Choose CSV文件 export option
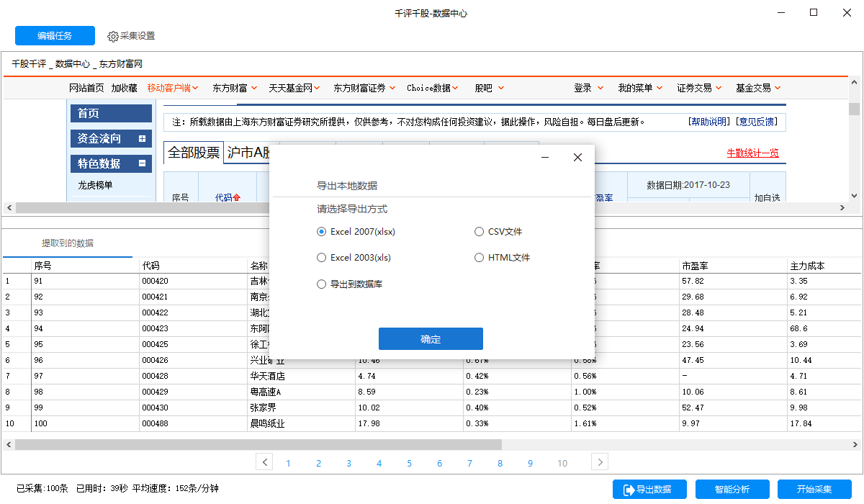 [498, 232]
